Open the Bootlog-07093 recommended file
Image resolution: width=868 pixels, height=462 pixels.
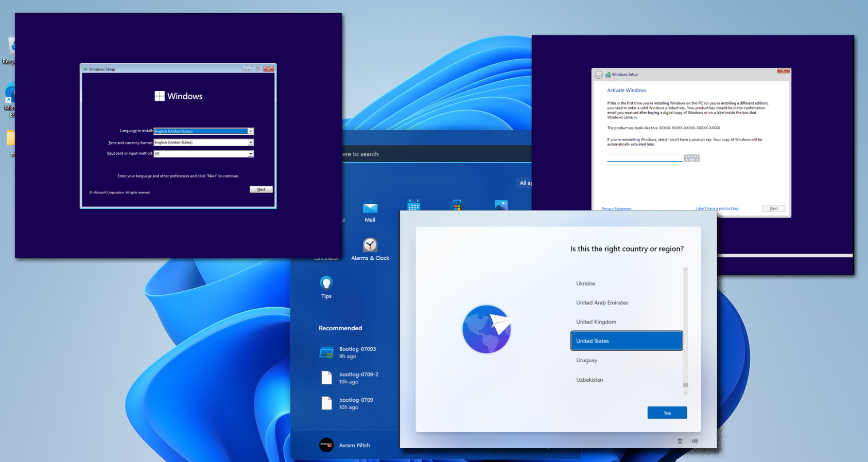pyautogui.click(x=357, y=352)
